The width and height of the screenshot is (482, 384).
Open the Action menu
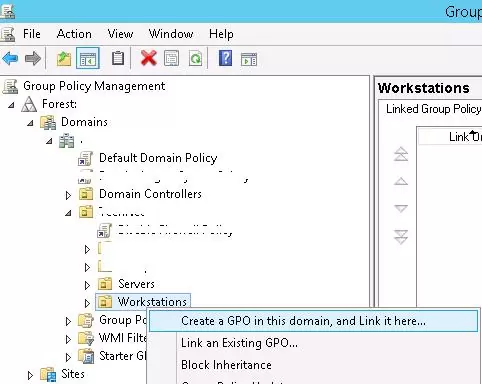(74, 34)
